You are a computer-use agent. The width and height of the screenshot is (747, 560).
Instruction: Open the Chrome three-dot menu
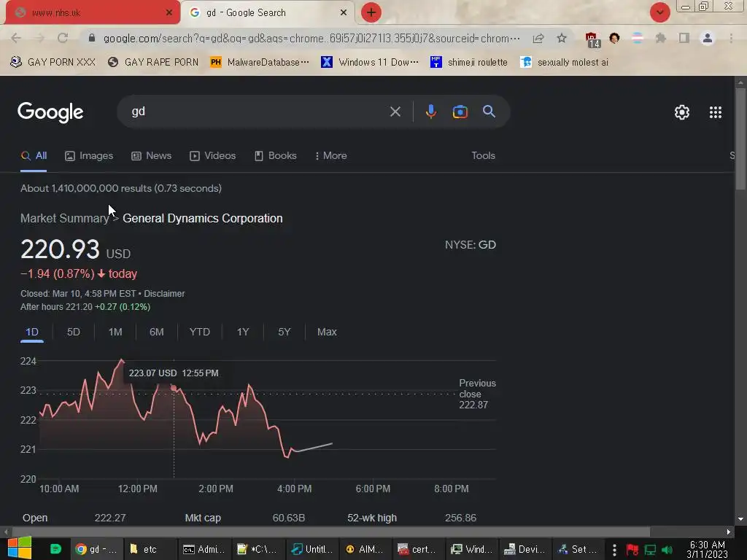(x=731, y=38)
